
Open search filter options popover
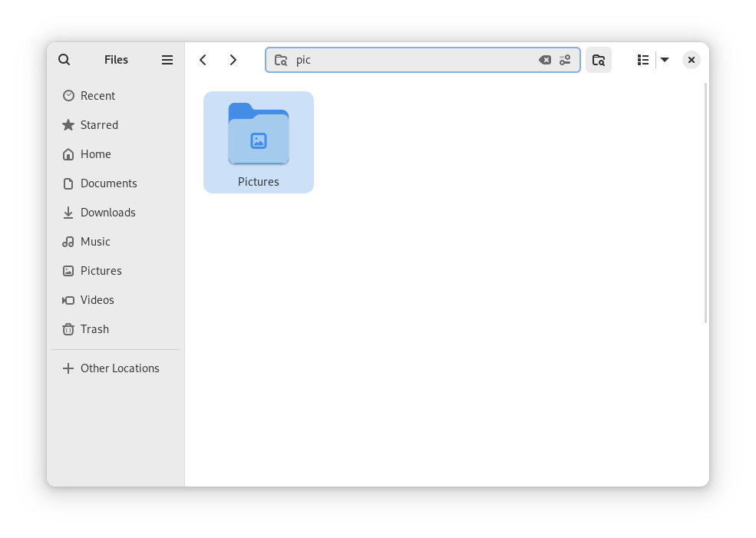(x=566, y=60)
